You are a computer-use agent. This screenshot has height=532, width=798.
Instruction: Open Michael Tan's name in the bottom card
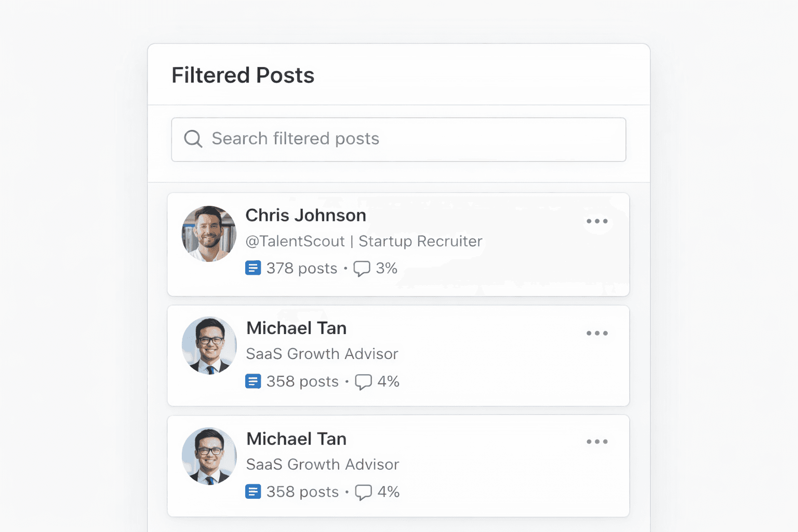296,438
